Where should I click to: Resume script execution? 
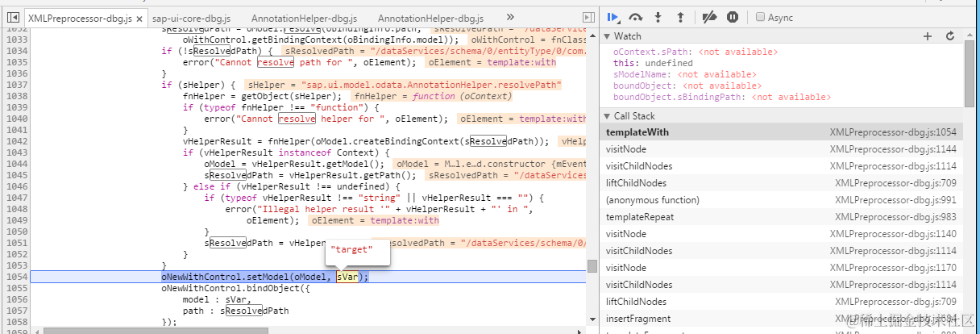tap(613, 16)
